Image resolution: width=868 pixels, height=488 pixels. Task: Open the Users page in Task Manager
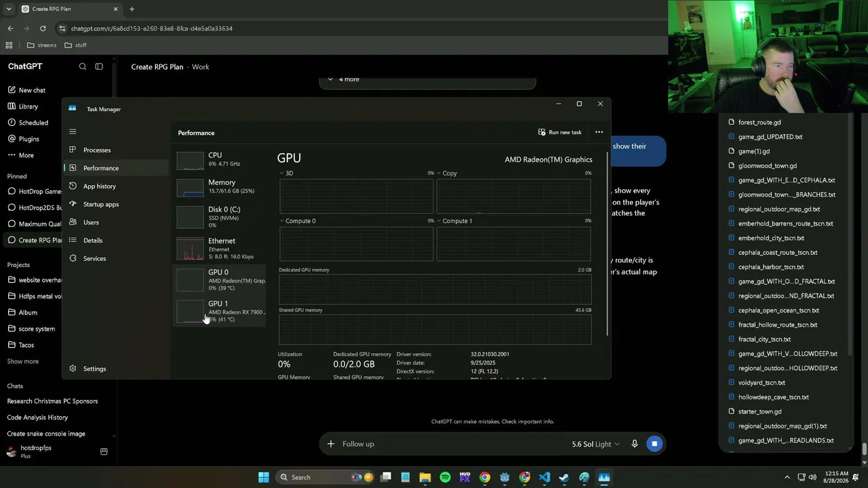(91, 222)
